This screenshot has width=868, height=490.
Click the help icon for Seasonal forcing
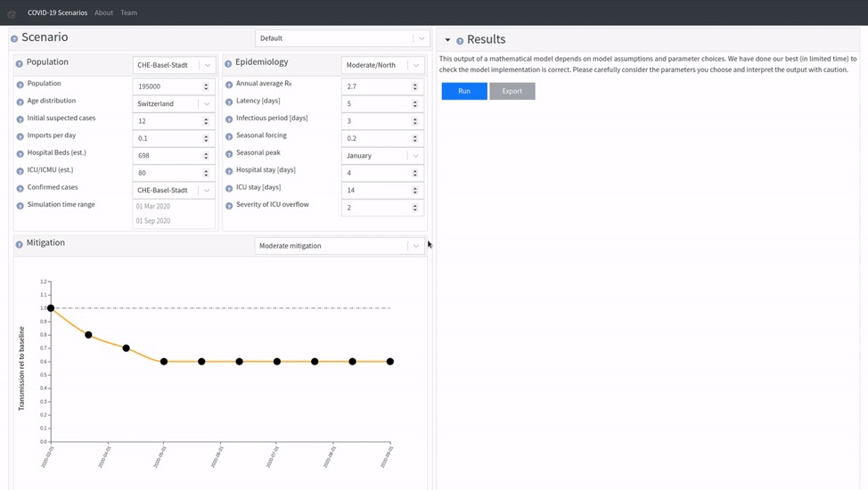coord(229,136)
